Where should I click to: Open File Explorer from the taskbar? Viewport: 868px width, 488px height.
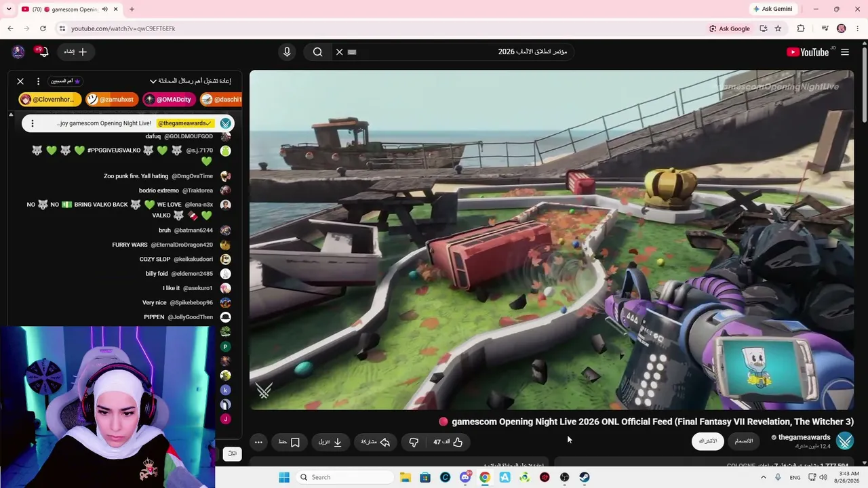(x=405, y=477)
